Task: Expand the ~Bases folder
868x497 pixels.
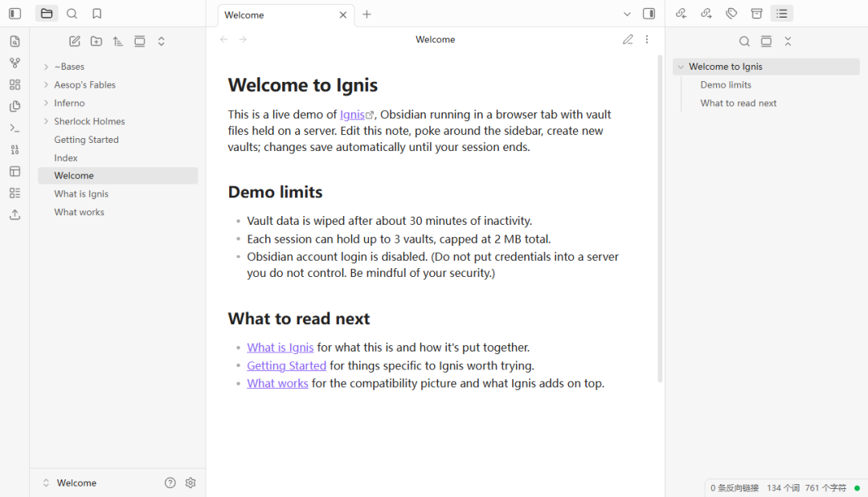Action: [47, 67]
